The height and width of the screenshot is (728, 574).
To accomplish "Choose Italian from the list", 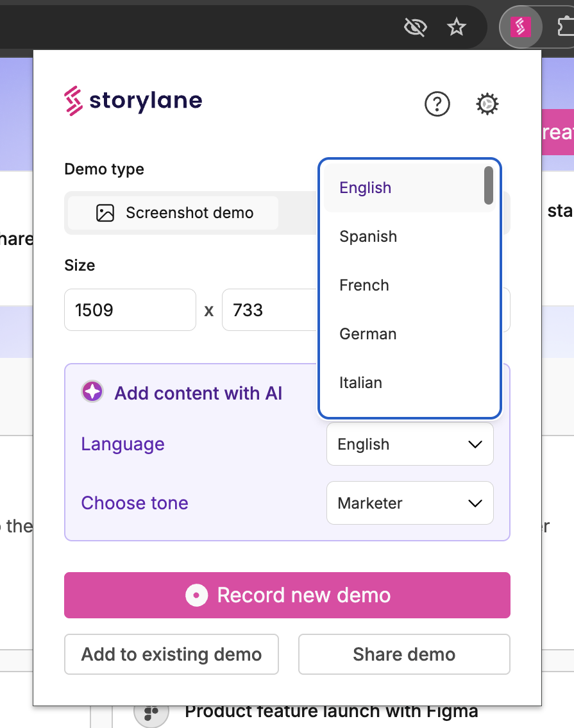I will click(x=360, y=383).
